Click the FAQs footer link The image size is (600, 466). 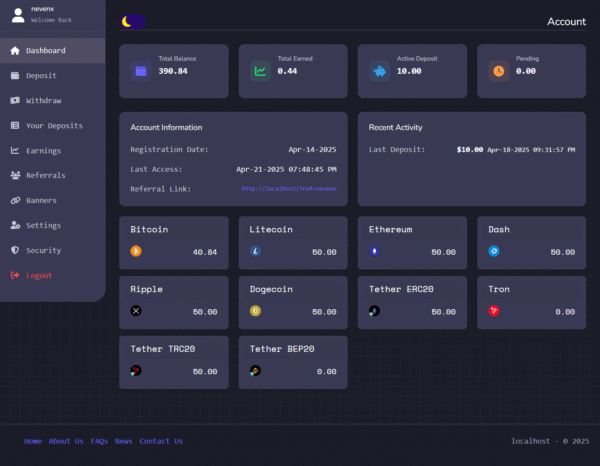[x=99, y=441]
